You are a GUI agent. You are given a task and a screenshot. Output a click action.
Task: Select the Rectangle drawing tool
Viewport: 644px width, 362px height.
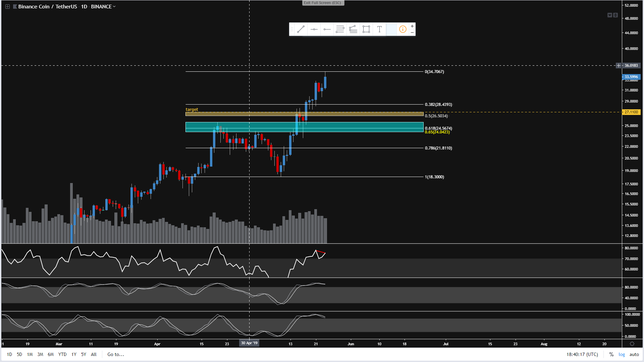[366, 29]
